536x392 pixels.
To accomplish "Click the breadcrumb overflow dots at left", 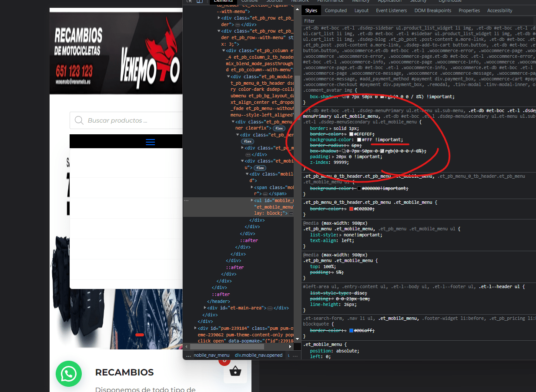I will (188, 355).
